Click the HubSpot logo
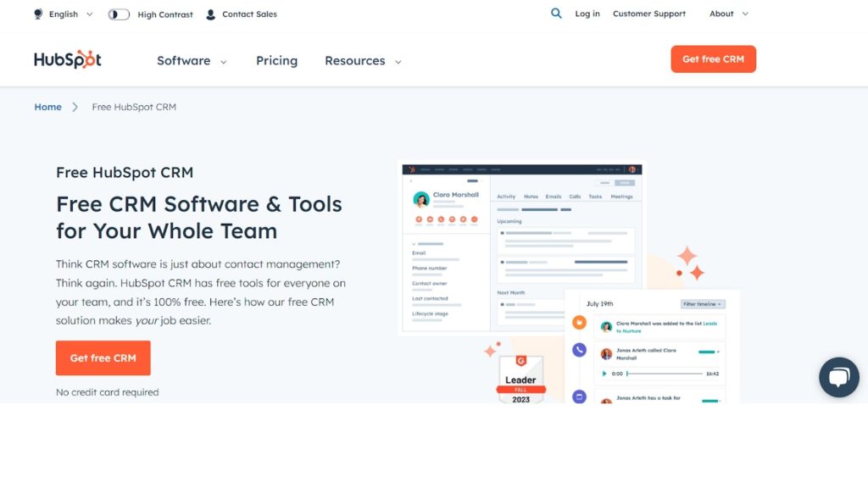Viewport: 868px width, 488px height. point(68,59)
